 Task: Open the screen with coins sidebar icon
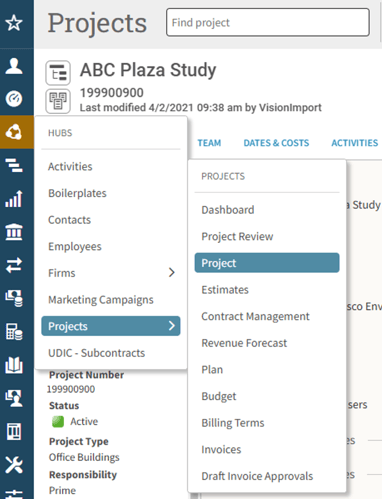coord(14,298)
